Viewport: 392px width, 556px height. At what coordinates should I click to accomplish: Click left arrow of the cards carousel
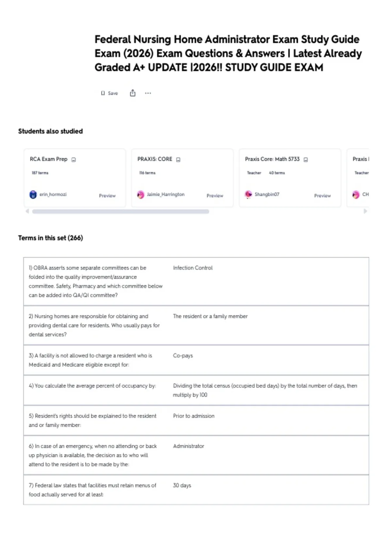[x=27, y=211]
